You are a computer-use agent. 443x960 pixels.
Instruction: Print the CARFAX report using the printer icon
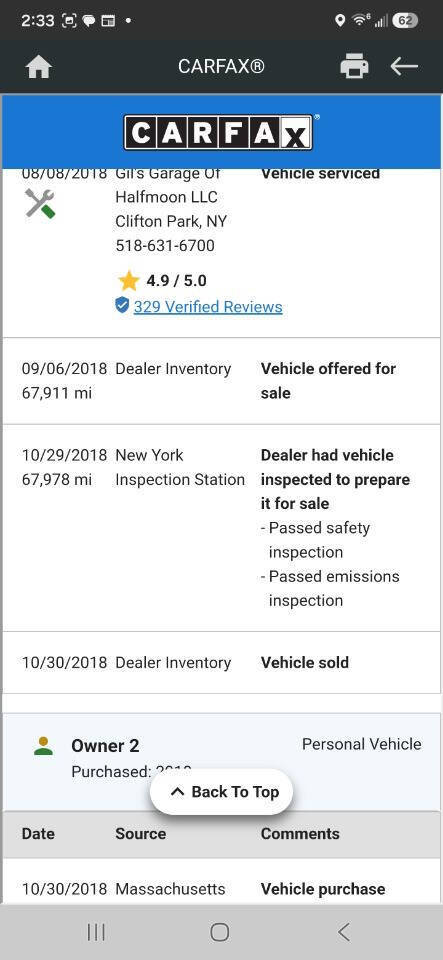pos(354,66)
